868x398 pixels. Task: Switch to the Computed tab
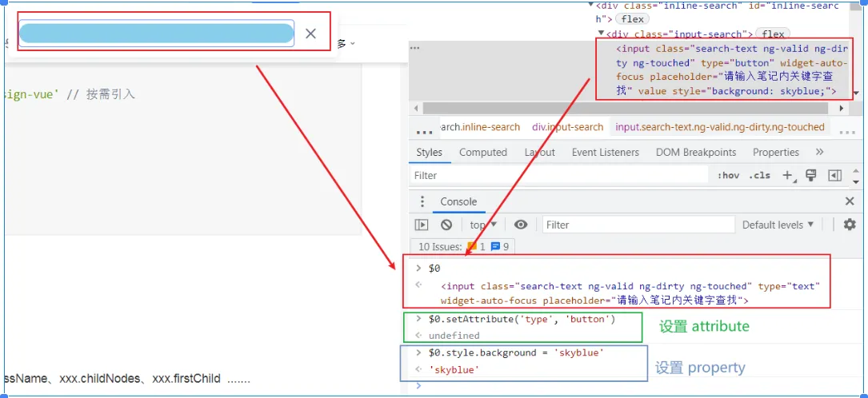coord(482,152)
